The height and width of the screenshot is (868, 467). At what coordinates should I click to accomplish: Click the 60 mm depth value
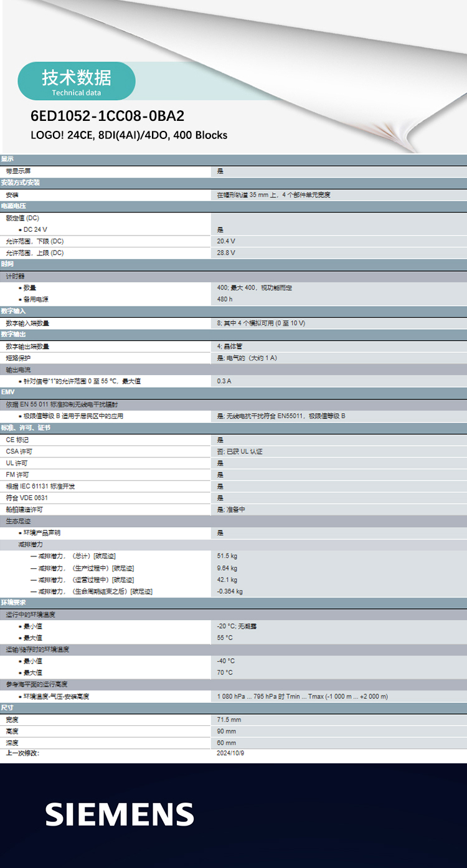click(x=226, y=743)
